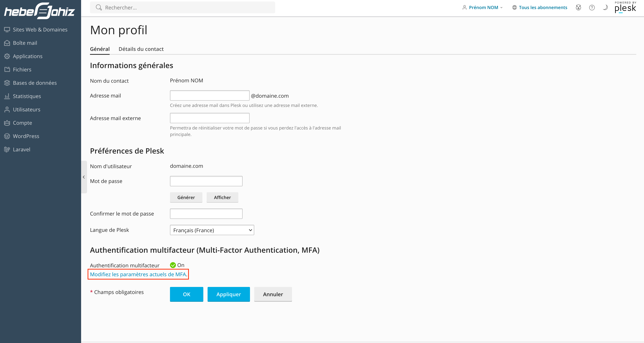Click the Annuler button

coord(273,294)
